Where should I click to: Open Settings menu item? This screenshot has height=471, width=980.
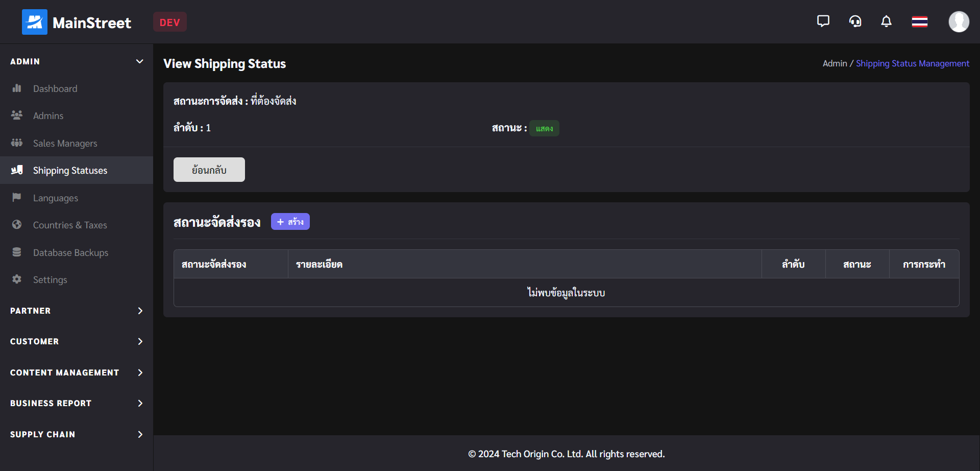click(77, 279)
